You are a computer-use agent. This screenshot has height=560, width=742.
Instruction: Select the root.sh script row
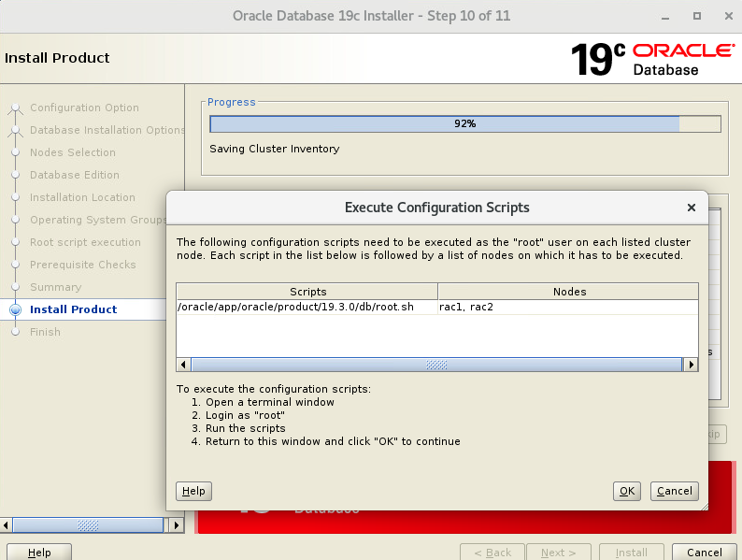click(307, 307)
